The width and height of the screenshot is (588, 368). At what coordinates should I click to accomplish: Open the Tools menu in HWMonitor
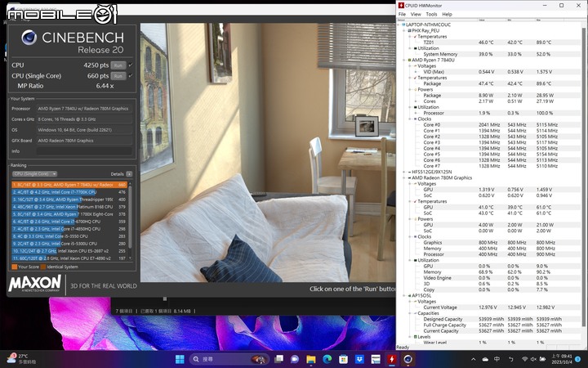tap(431, 14)
